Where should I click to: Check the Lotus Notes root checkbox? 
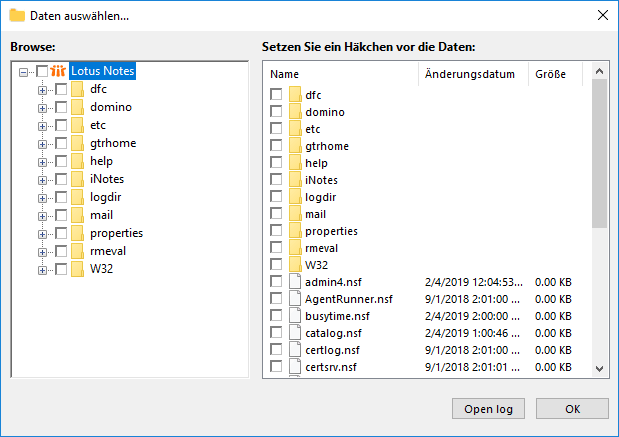[42, 71]
